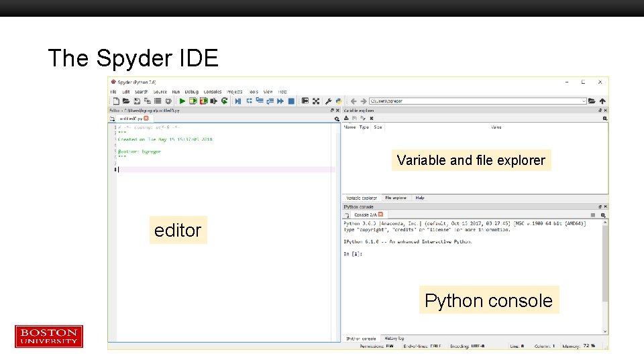Close the untitled .py editor tab
This screenshot has width=644, height=362.
[146, 118]
